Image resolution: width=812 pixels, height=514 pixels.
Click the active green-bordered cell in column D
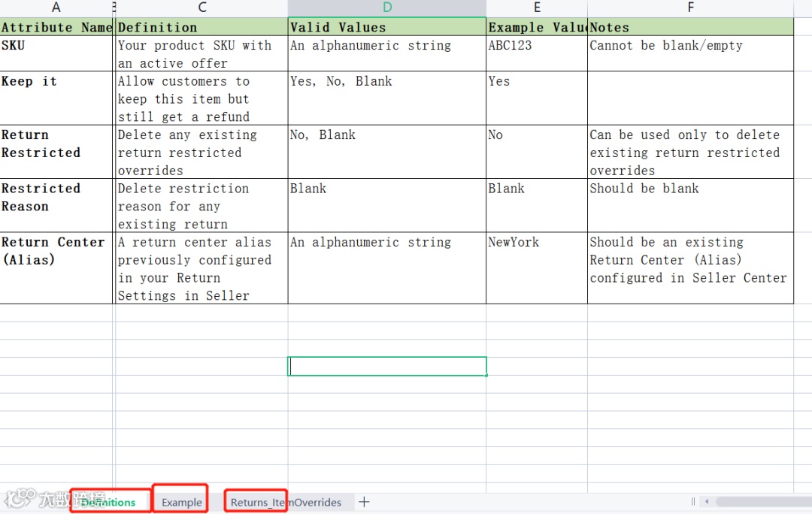pos(387,366)
